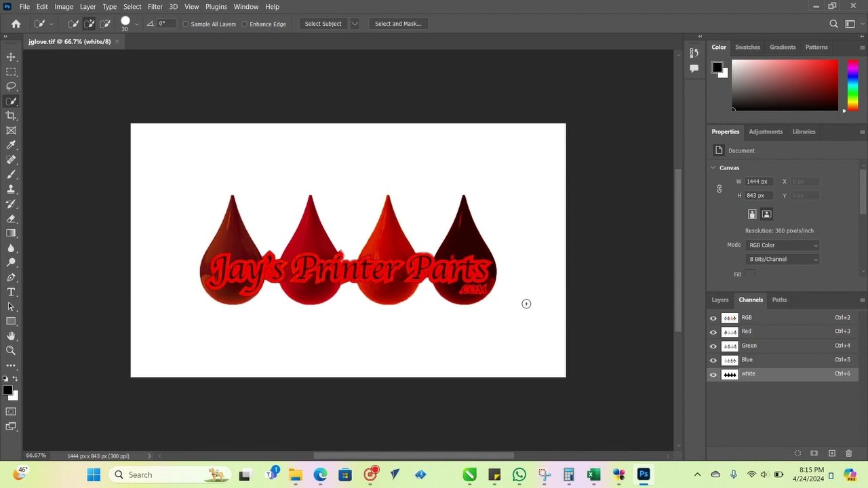This screenshot has height=488, width=868.
Task: Select the Eraser tool
Action: click(11, 219)
